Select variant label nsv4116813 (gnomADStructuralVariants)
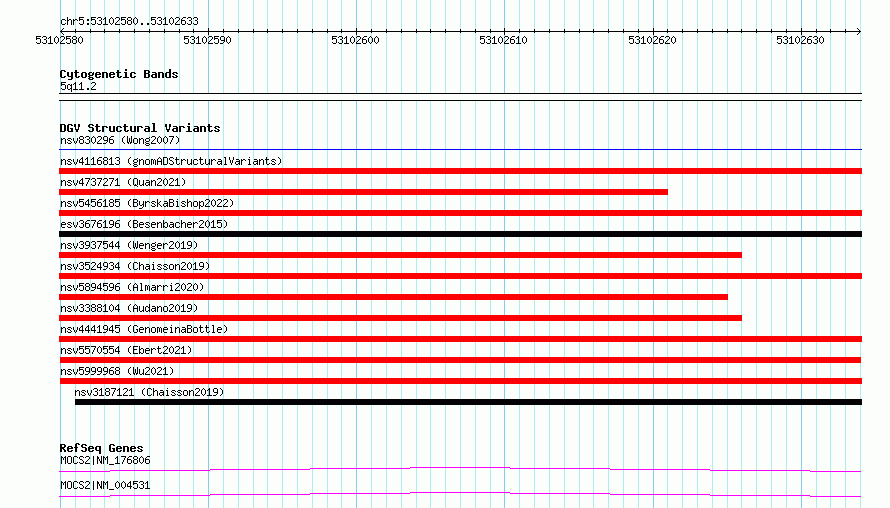The height and width of the screenshot is (508, 890). point(171,161)
